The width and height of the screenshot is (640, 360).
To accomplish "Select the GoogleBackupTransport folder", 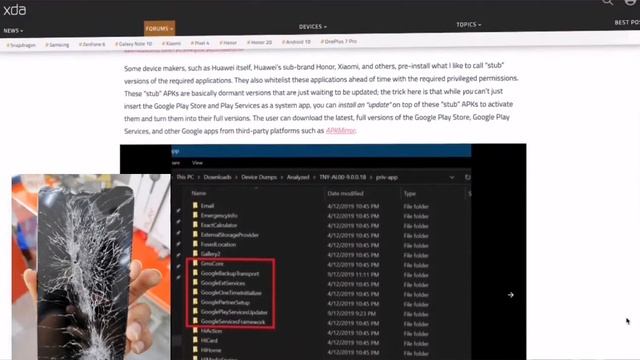I will pos(230,273).
